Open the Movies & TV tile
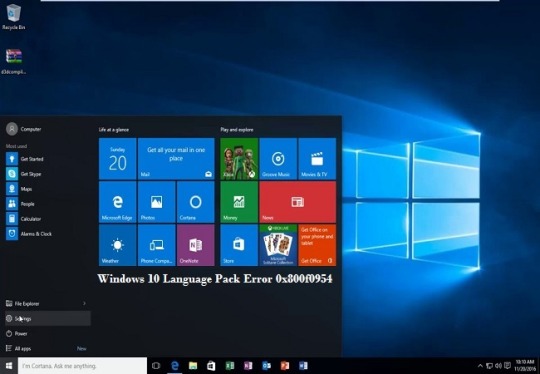Image resolution: width=540 pixels, height=374 pixels. (x=317, y=159)
